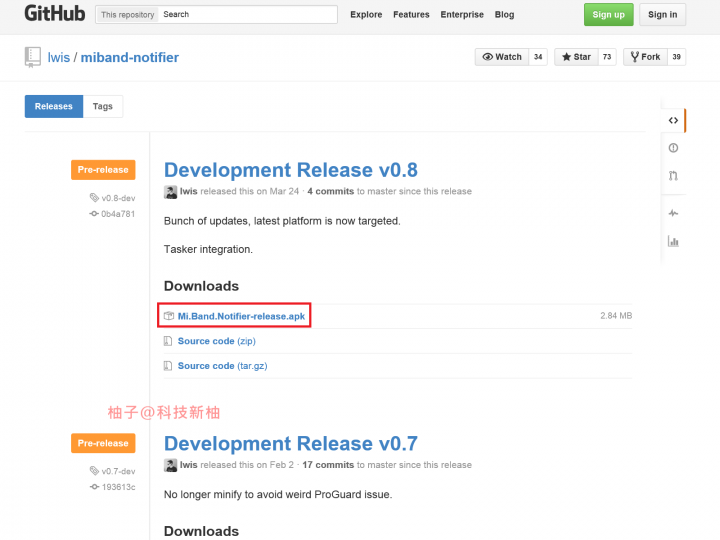This screenshot has height=540, width=720.
Task: Fork the miband-notifier repository
Action: [645, 57]
